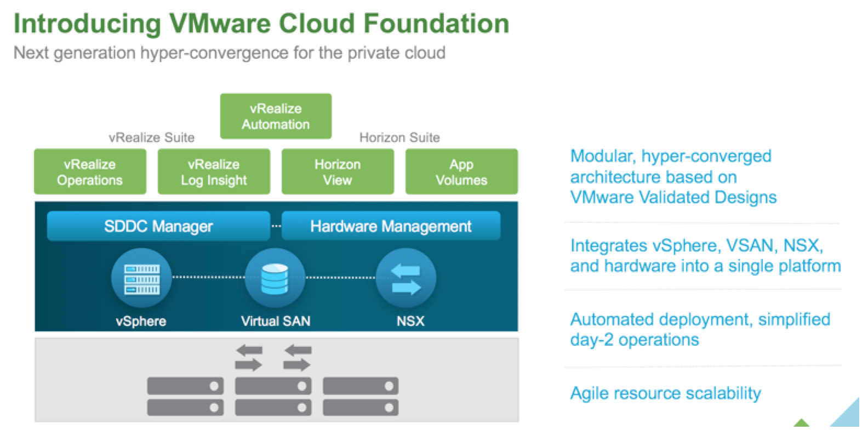The height and width of the screenshot is (436, 868).
Task: Click the Virtual SAN label text
Action: pyautogui.click(x=276, y=321)
